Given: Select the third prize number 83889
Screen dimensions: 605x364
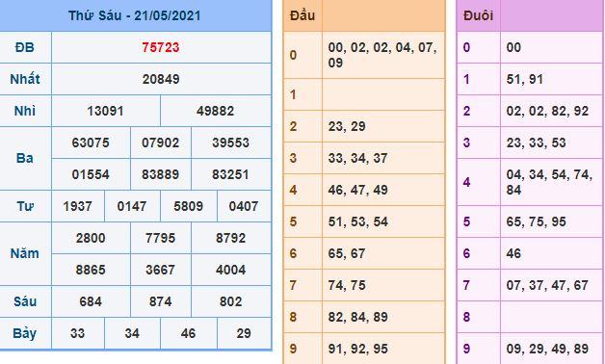Looking at the screenshot, I should click(x=160, y=174).
